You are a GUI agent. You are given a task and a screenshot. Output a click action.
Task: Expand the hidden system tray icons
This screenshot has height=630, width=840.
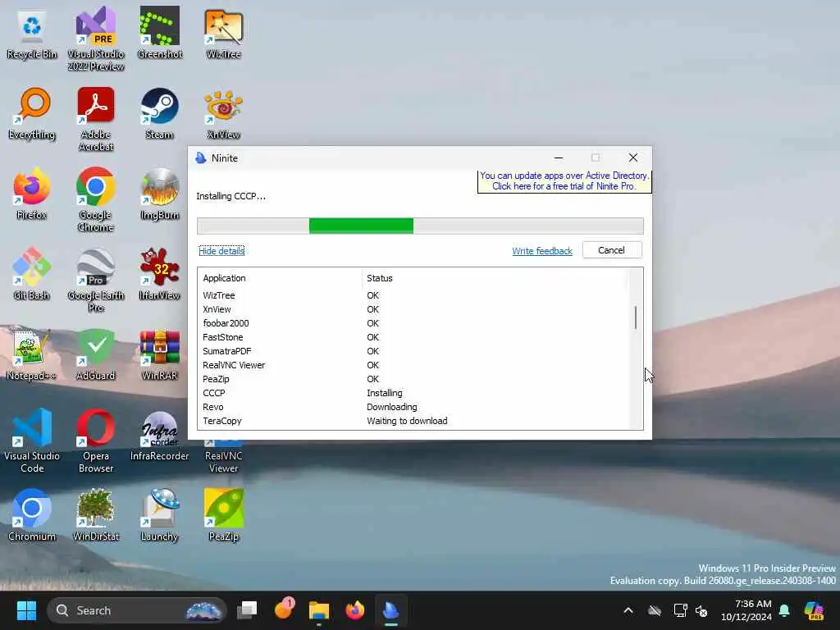click(x=628, y=610)
